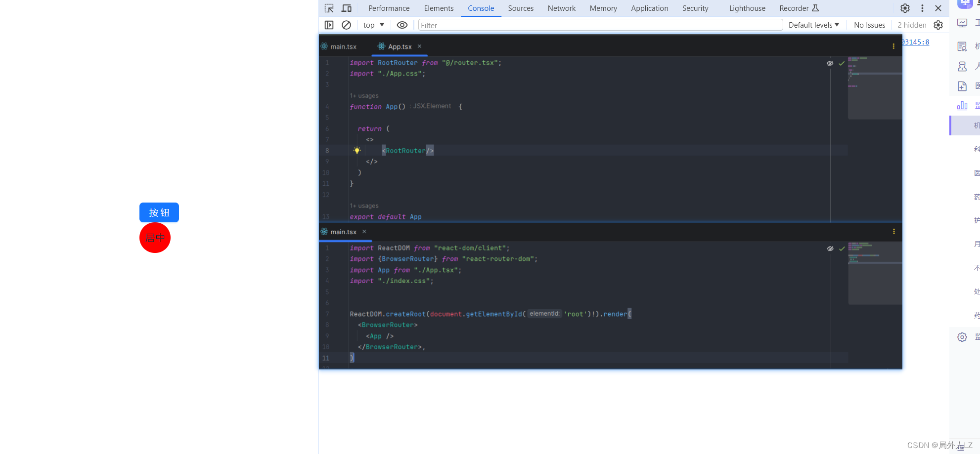Open DevTools settings gear in the top bar
Screen dimensions: 980x454
tap(905, 8)
